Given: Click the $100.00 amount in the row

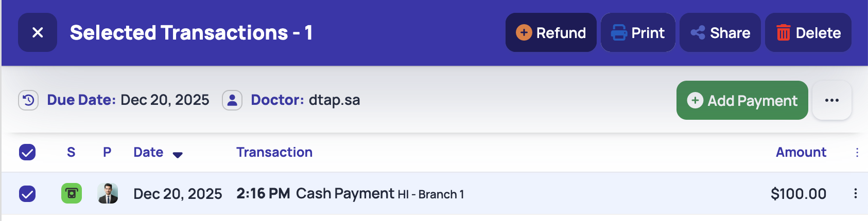Looking at the screenshot, I should (798, 194).
